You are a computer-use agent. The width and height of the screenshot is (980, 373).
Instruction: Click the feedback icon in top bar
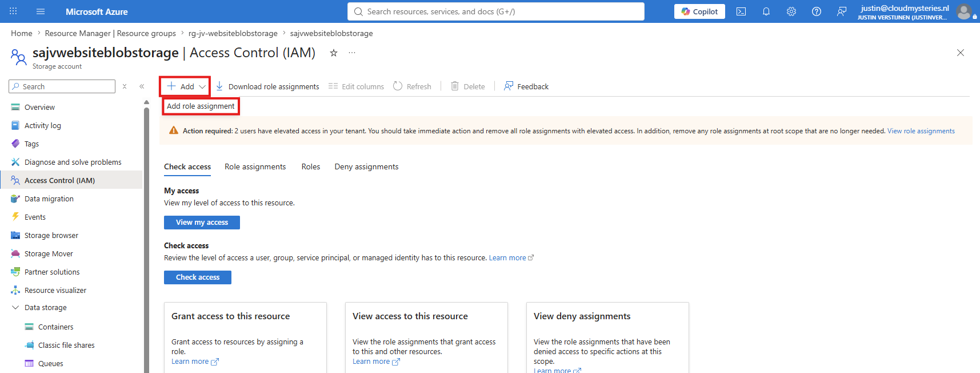click(842, 11)
